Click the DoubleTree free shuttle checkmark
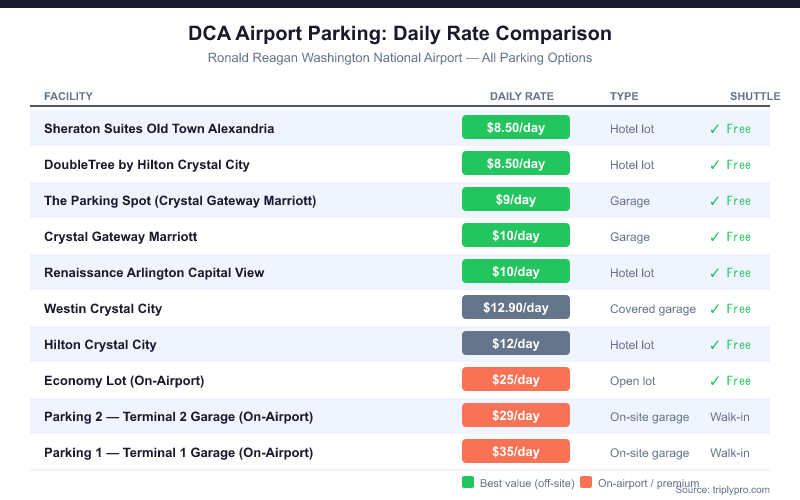The width and height of the screenshot is (800, 500). (714, 165)
